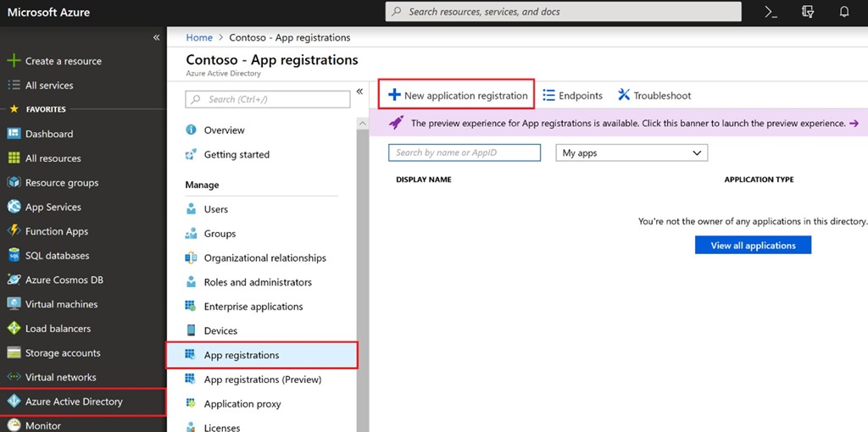Click the Create a resource plus icon

pos(14,61)
